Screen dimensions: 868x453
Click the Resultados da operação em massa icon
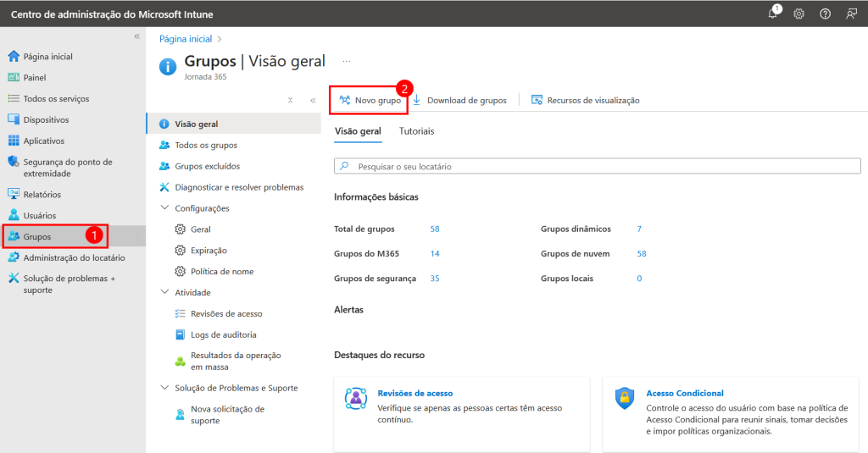point(180,362)
